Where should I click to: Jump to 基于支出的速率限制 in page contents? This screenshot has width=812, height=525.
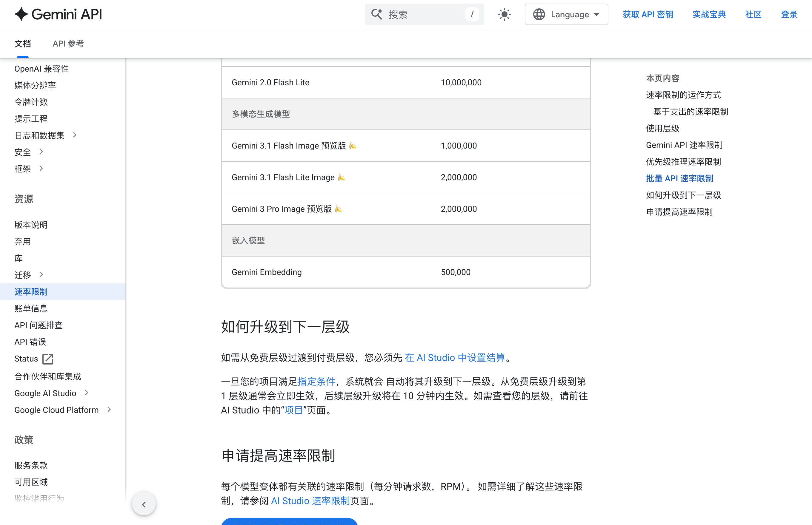pos(690,112)
